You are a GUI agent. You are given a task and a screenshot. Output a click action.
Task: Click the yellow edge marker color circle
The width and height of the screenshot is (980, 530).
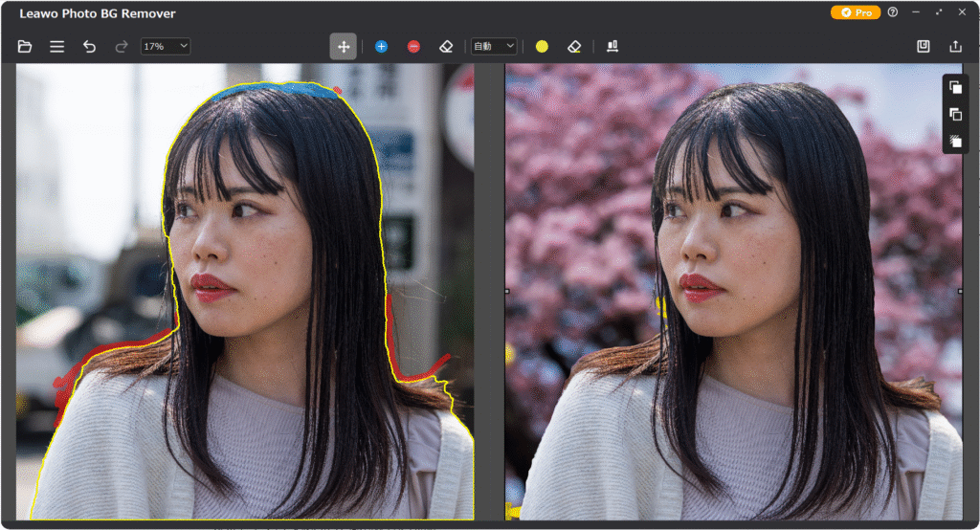[542, 46]
